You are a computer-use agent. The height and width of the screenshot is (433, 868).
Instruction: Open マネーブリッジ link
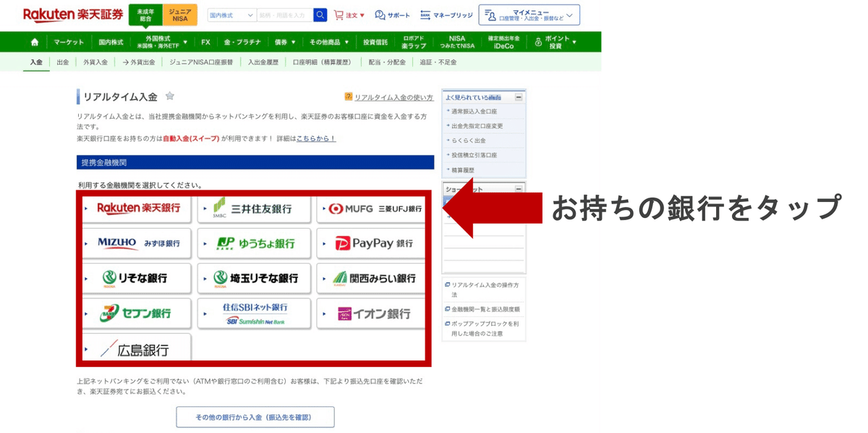(446, 14)
